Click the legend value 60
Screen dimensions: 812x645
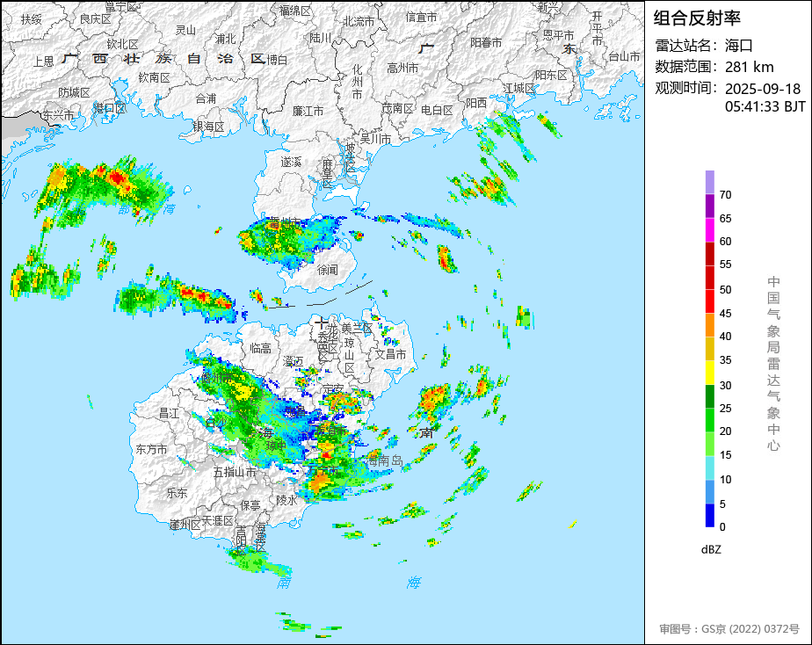726,242
